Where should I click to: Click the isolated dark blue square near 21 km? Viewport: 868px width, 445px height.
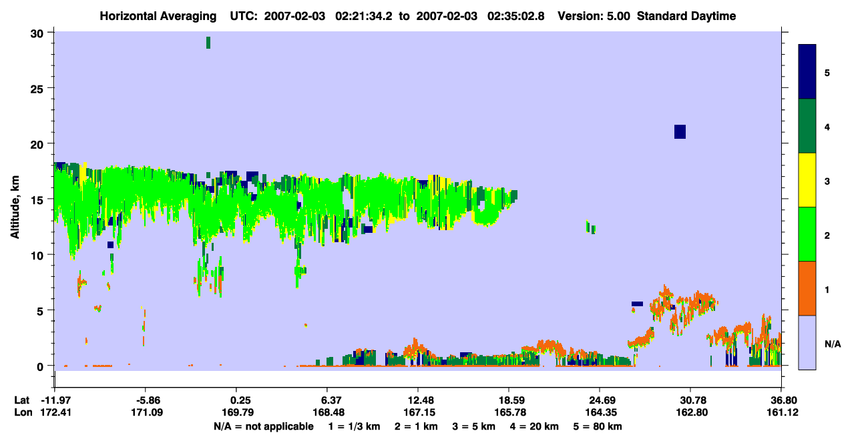680,131
